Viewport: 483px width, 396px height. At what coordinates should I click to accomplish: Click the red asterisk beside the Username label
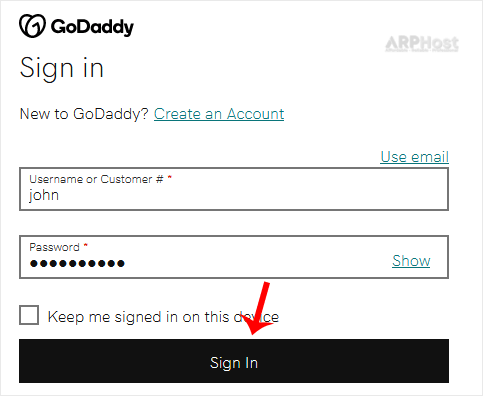click(x=169, y=177)
